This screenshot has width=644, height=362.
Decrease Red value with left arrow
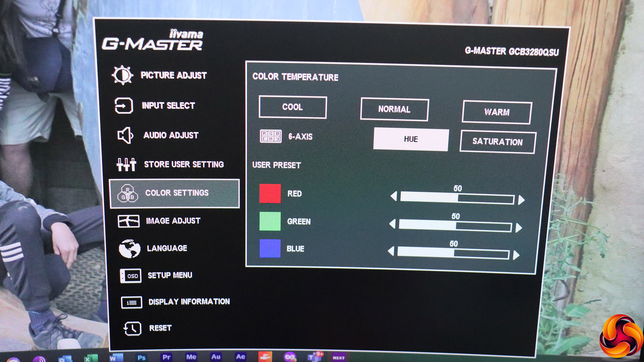tap(394, 196)
